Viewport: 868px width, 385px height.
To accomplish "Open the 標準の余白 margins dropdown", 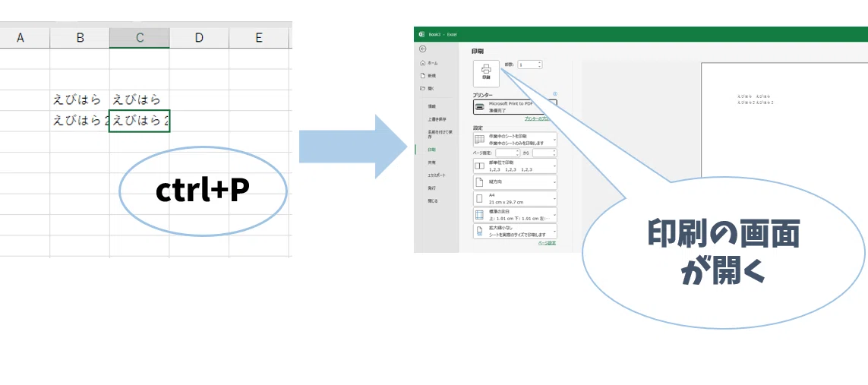I will click(x=515, y=215).
